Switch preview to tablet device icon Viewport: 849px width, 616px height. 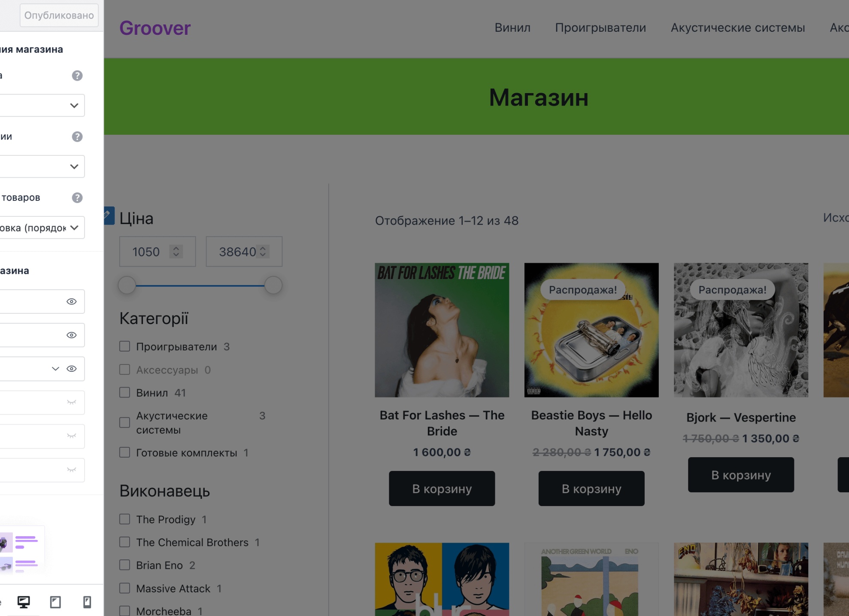click(55, 602)
